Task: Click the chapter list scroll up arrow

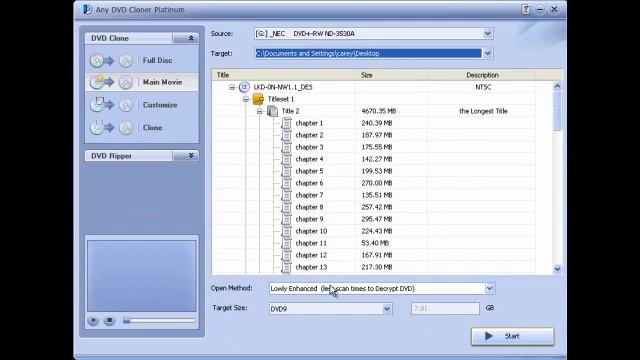Action: click(557, 87)
